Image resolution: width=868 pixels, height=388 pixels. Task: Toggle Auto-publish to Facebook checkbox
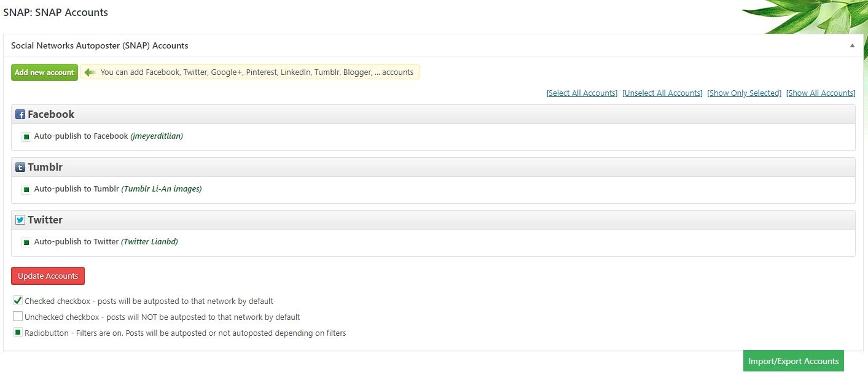point(26,136)
